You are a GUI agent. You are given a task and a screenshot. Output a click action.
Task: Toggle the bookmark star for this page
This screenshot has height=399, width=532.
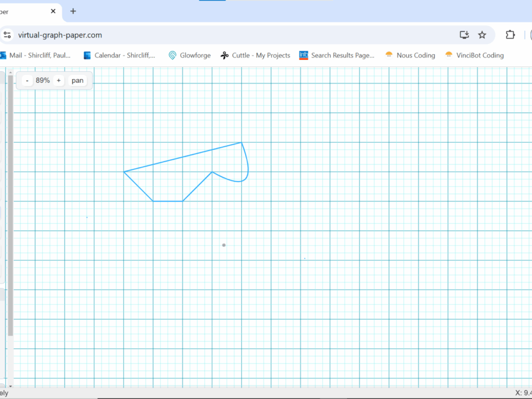click(482, 35)
